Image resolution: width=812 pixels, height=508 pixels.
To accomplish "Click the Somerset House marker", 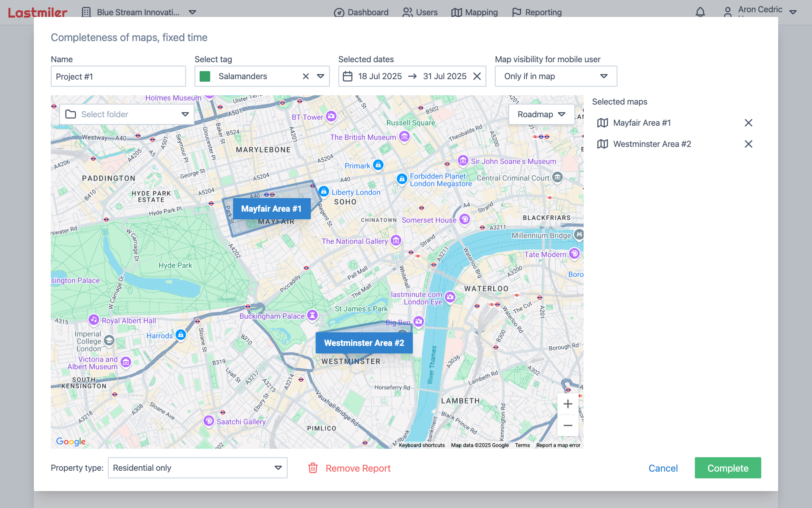I will coord(465,219).
